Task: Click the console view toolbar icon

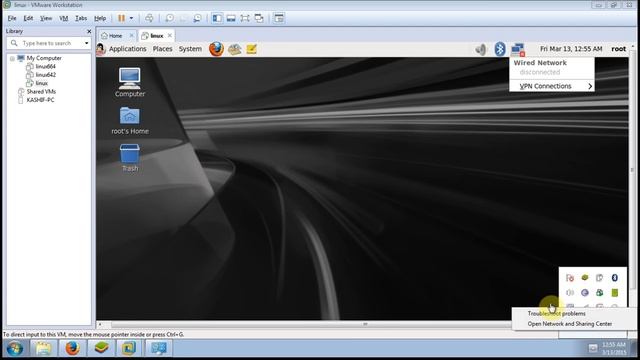Action: (x=279, y=18)
